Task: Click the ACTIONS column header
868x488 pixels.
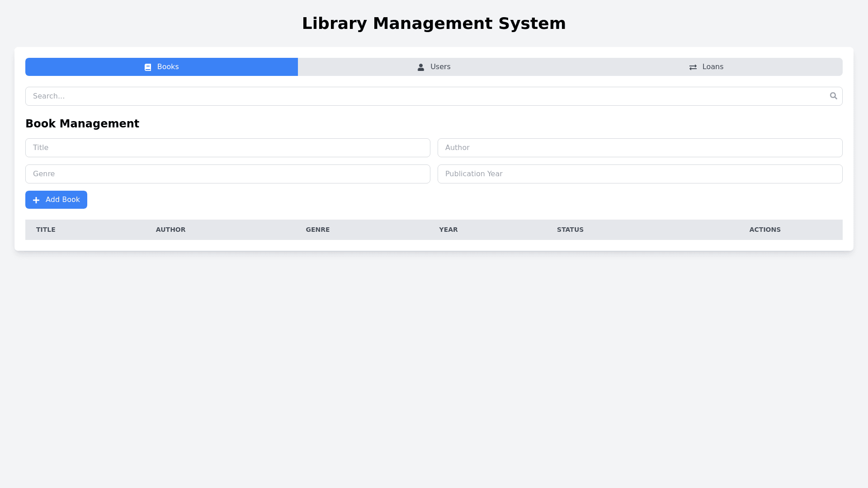Action: pos(764,230)
